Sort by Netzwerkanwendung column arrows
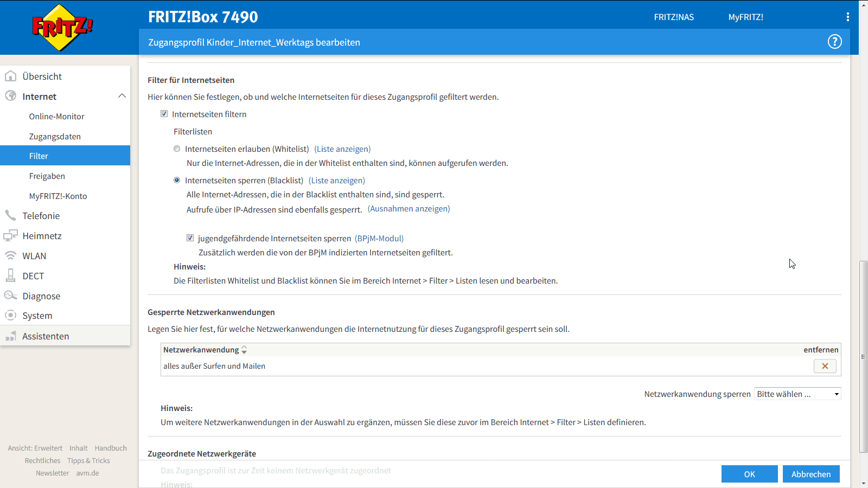The width and height of the screenshot is (868, 488). pos(244,350)
